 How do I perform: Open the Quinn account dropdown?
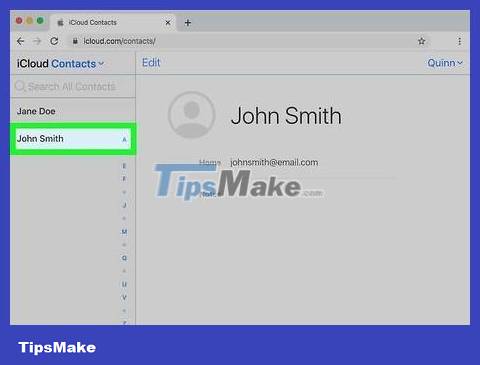pyautogui.click(x=445, y=63)
